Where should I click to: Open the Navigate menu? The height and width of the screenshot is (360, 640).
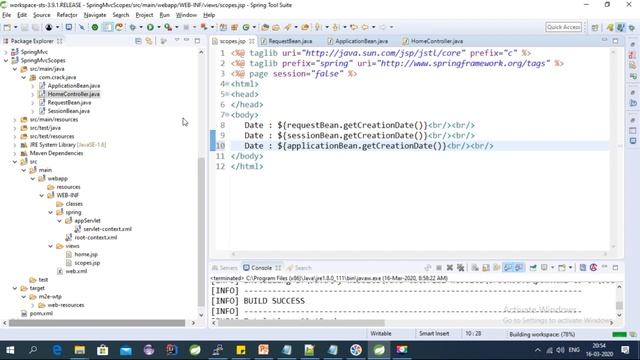[x=95, y=15]
